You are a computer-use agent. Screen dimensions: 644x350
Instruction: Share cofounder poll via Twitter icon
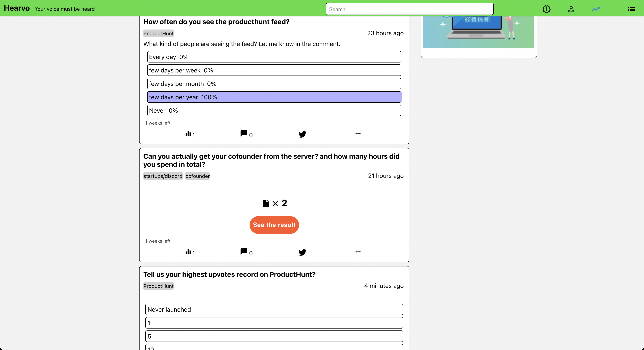coord(302,252)
